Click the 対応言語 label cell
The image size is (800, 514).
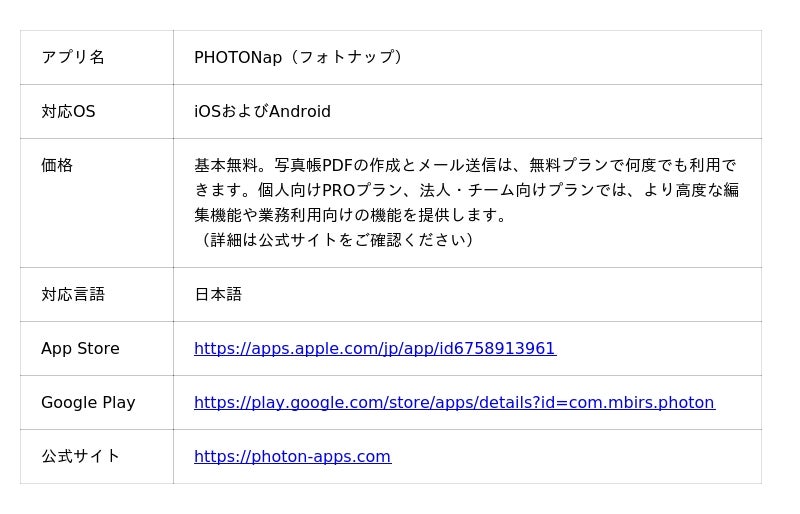coord(73,295)
